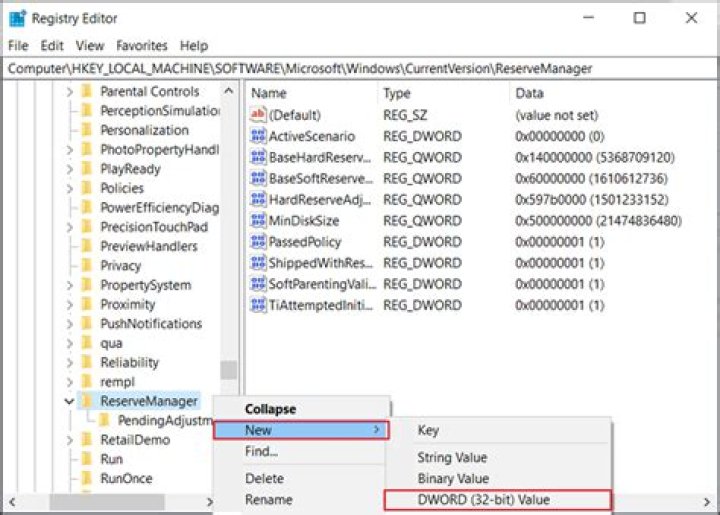This screenshot has height=515, width=720.
Task: Open the View menu
Action: coord(90,45)
